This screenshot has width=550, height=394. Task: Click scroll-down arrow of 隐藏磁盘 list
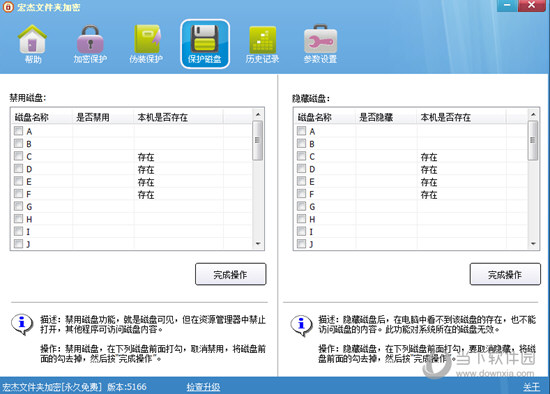533,243
